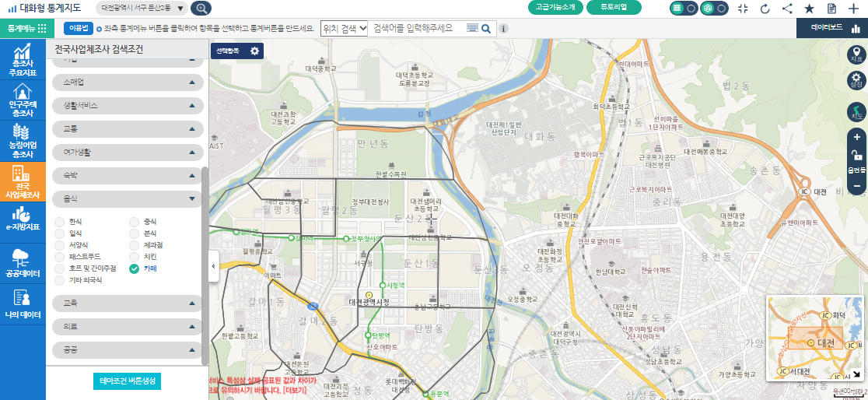Click the share icon in top bar
This screenshot has height=400, width=868.
(x=787, y=9)
